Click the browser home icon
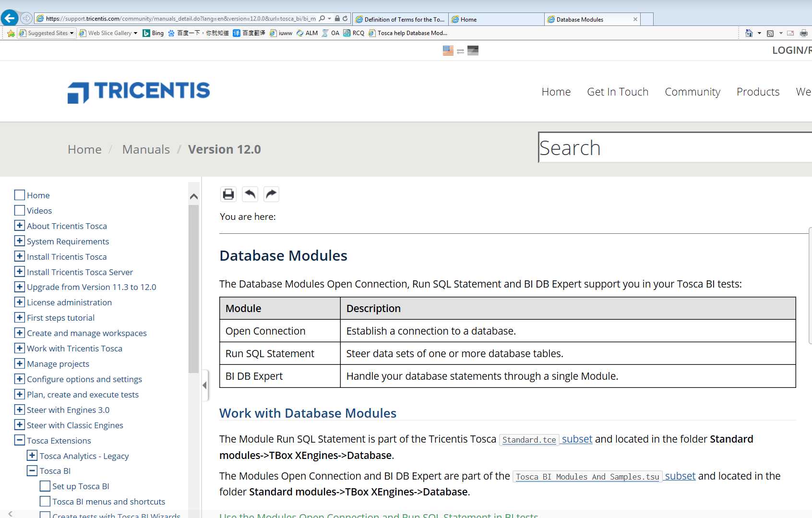The width and height of the screenshot is (812, 518). pyautogui.click(x=749, y=33)
